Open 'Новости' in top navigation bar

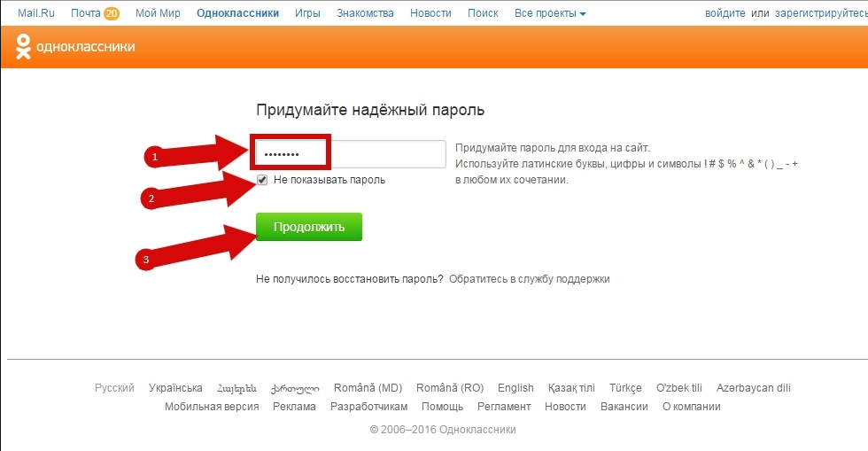(x=430, y=13)
